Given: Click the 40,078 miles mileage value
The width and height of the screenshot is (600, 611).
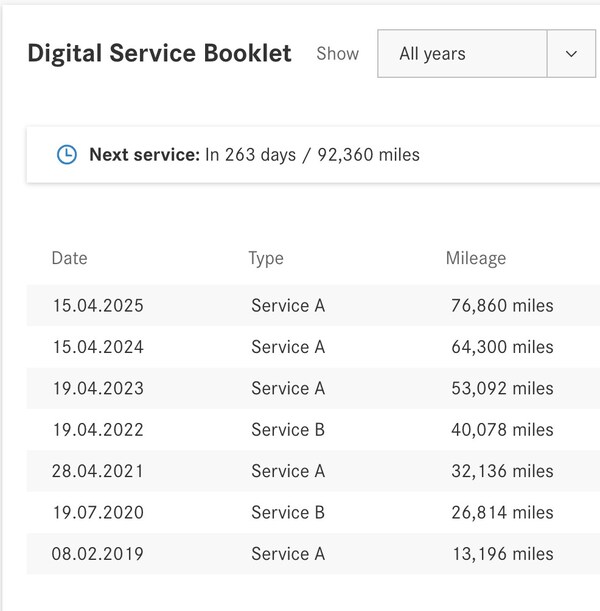Looking at the screenshot, I should (x=502, y=430).
